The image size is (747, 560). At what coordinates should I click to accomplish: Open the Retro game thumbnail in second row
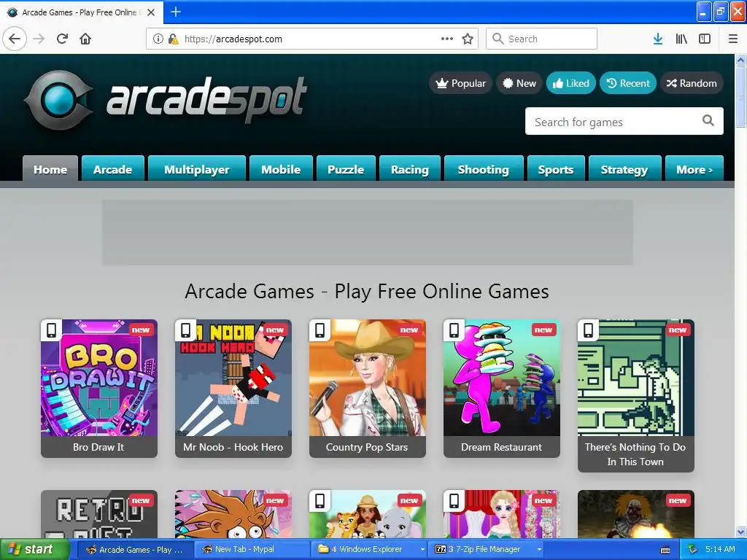pos(99,514)
